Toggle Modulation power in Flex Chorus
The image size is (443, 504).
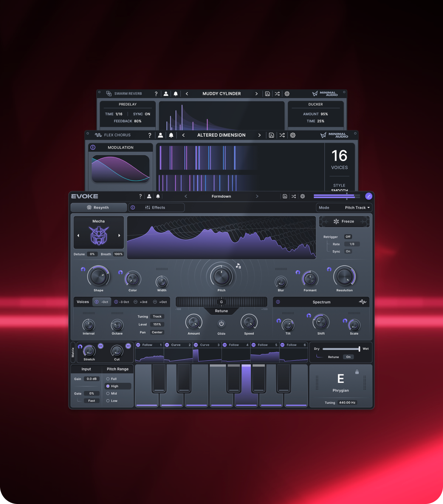pos(93,147)
